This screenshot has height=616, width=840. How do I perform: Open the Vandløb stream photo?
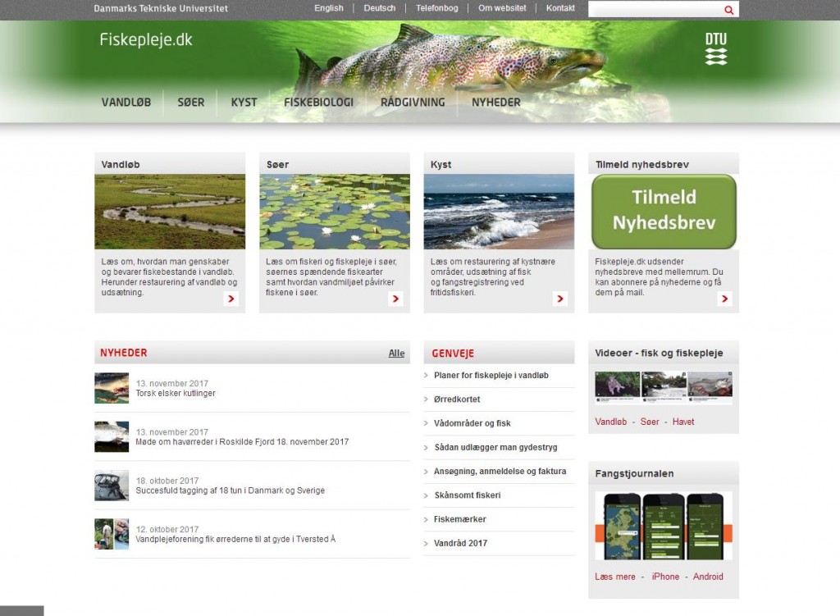(170, 212)
